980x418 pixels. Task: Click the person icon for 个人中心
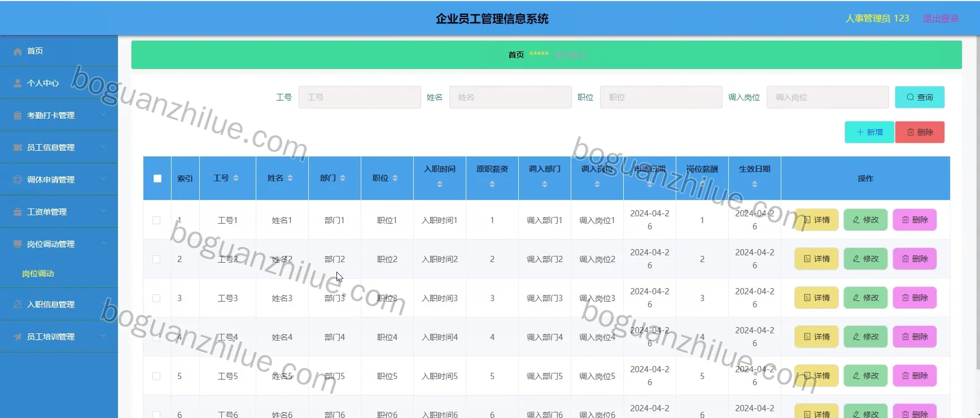point(17,84)
